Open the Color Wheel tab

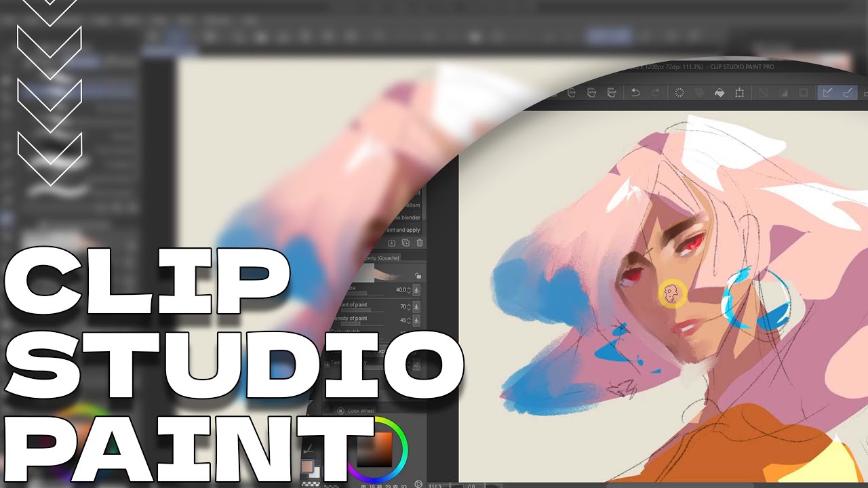click(x=356, y=411)
